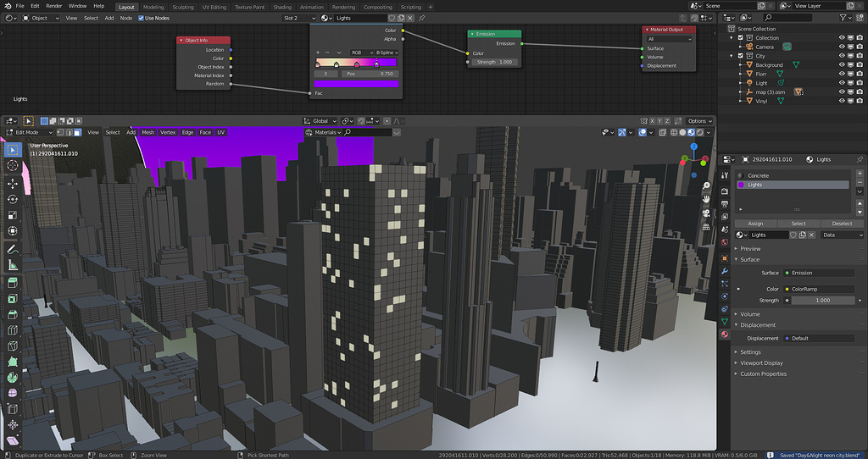
Task: Switch to edge select mode
Action: [70, 132]
